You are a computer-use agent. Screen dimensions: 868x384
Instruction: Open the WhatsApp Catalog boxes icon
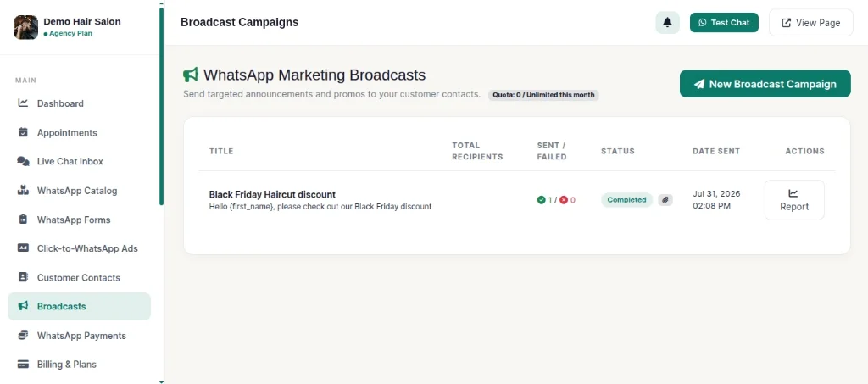click(23, 191)
